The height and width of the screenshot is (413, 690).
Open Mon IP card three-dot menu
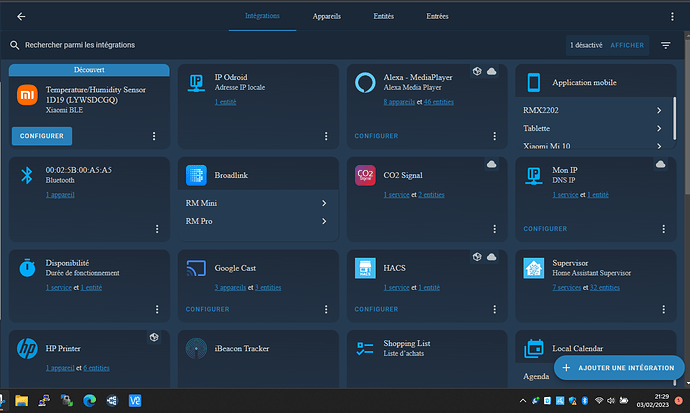pyautogui.click(x=663, y=229)
